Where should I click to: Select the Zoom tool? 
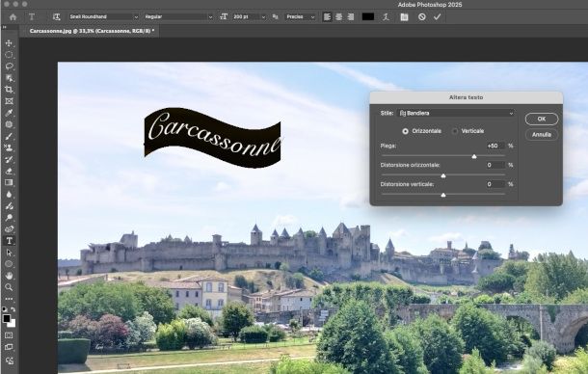[9, 287]
